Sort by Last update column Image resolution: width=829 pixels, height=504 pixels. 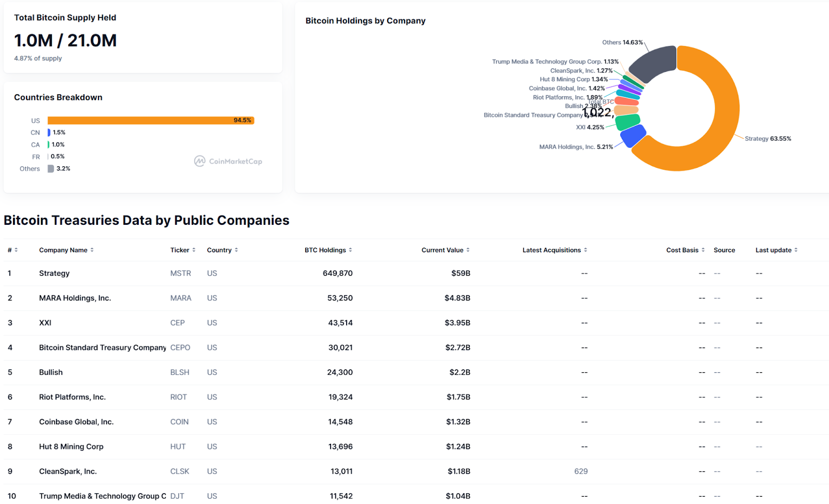click(776, 250)
